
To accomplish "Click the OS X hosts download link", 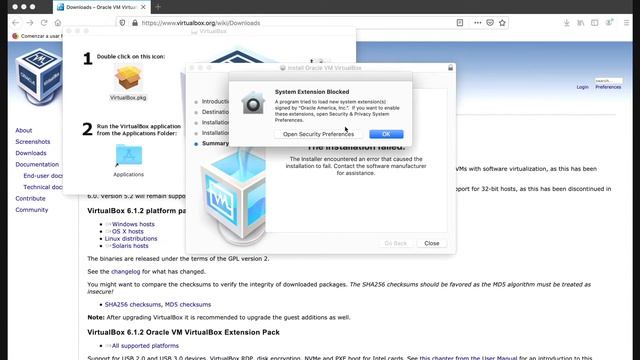I will pos(127,231).
